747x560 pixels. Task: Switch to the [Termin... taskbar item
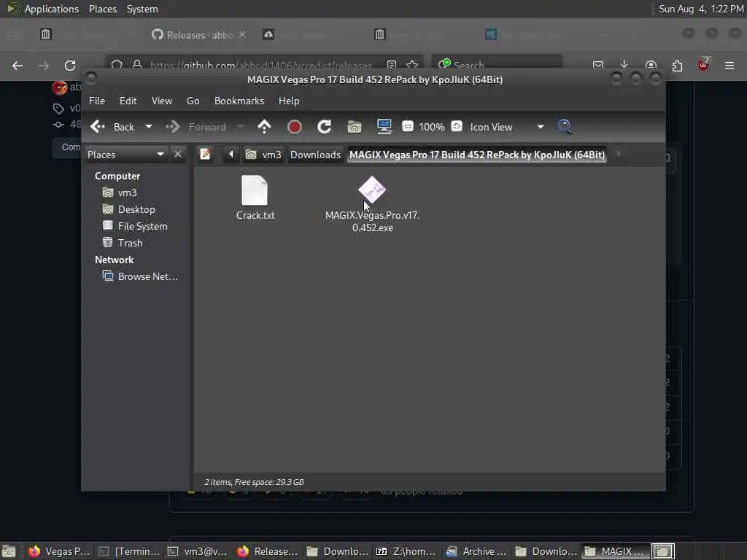[128, 551]
